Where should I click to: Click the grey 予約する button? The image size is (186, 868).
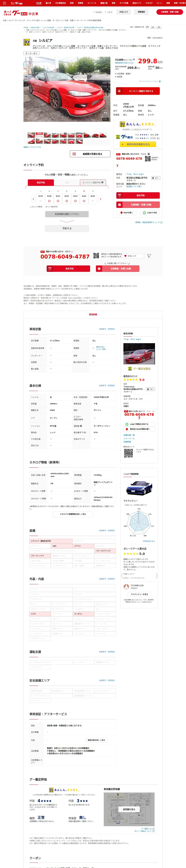point(67,228)
